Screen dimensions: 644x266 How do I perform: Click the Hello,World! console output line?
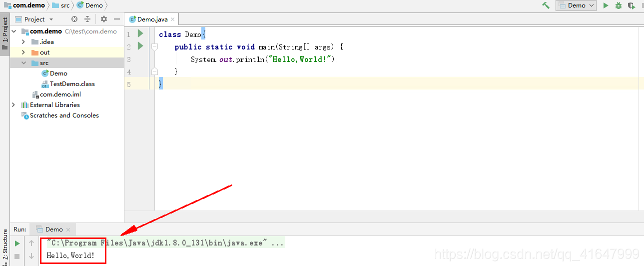point(70,255)
